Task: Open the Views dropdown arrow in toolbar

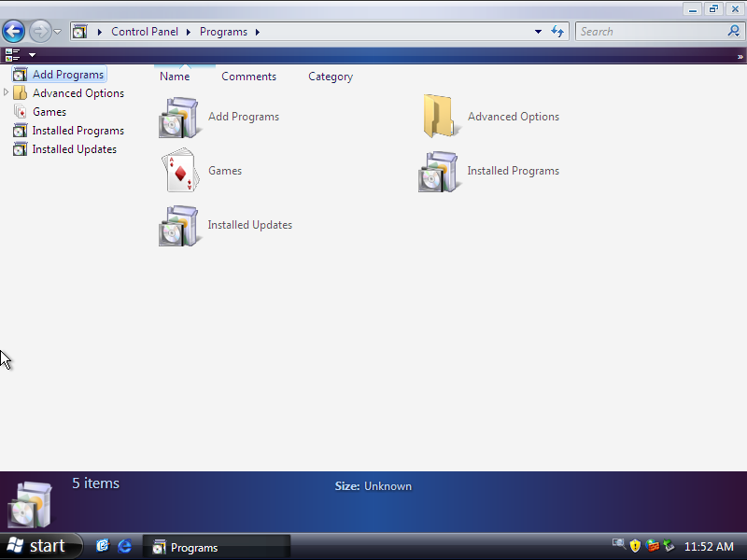Action: [x=32, y=55]
